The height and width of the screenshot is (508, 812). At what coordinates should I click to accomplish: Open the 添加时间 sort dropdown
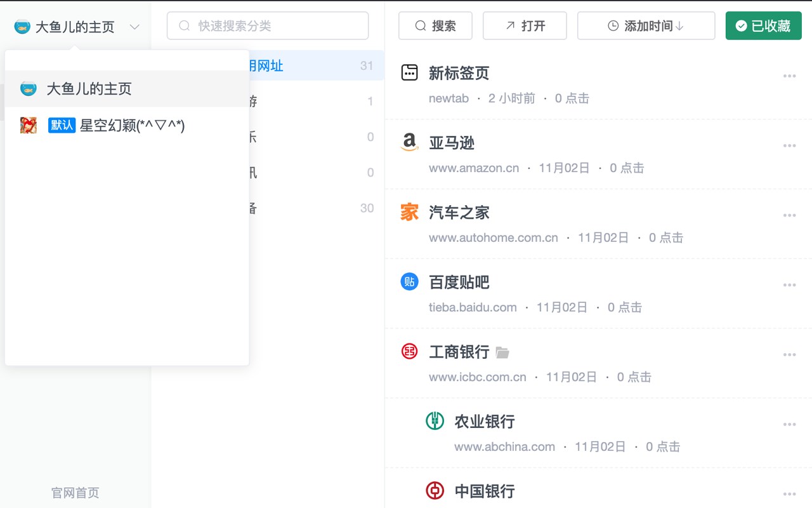[x=646, y=26]
